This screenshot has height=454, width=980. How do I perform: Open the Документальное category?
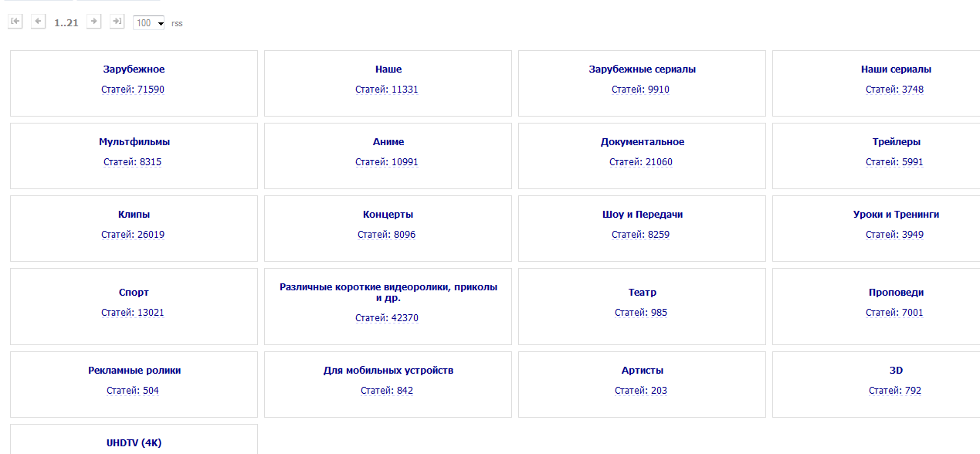click(x=642, y=142)
